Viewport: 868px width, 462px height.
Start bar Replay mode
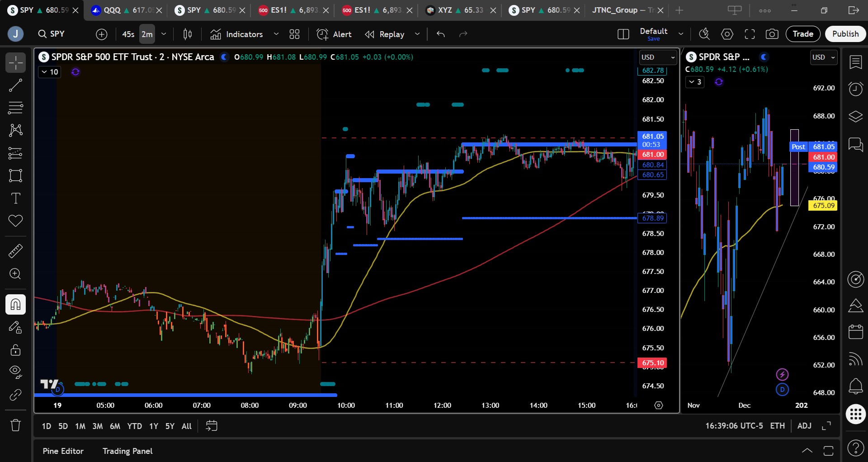click(385, 34)
